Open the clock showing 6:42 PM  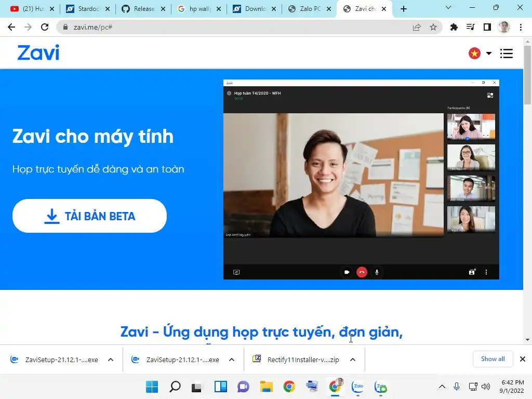click(x=512, y=387)
